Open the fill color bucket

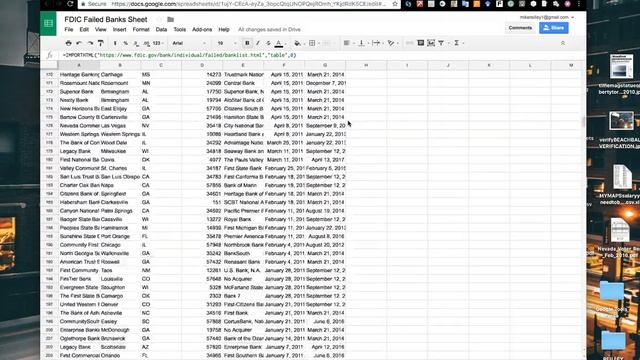click(x=298, y=43)
